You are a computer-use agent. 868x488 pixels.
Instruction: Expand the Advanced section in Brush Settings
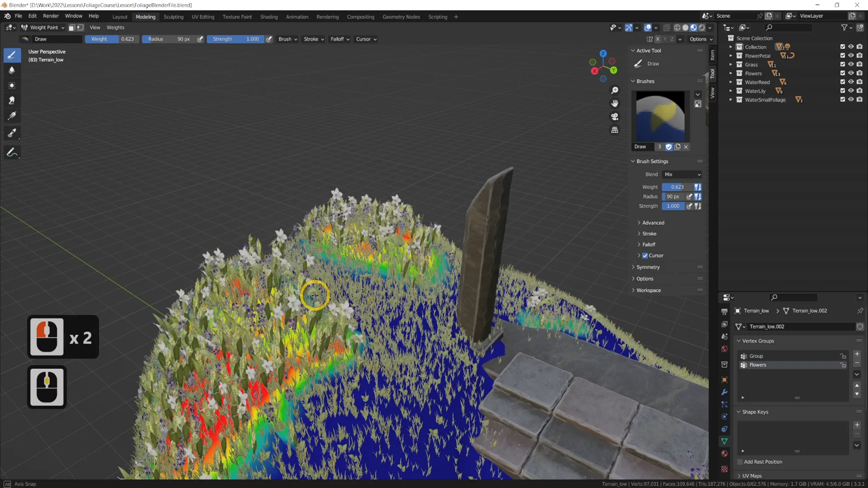coord(651,222)
